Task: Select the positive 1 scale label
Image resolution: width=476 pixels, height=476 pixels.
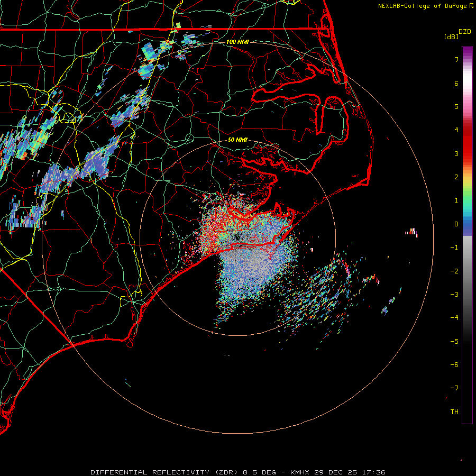Action: 456,200
